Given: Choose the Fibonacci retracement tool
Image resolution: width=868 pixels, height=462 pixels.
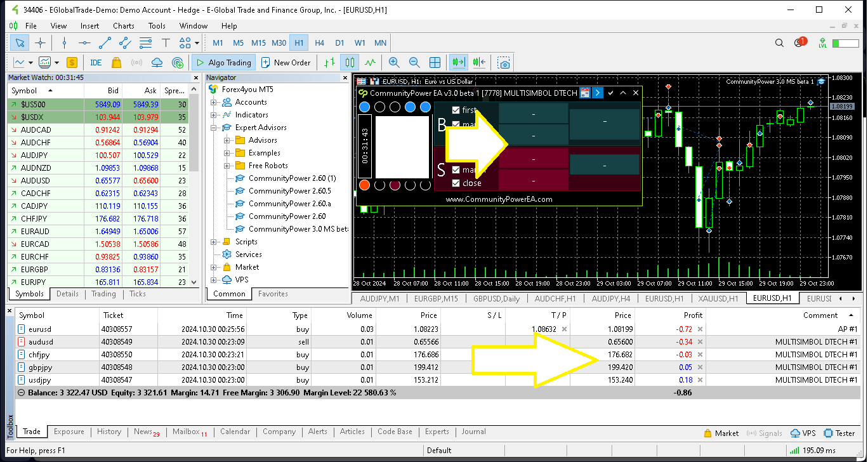Looking at the screenshot, I should tap(145, 43).
